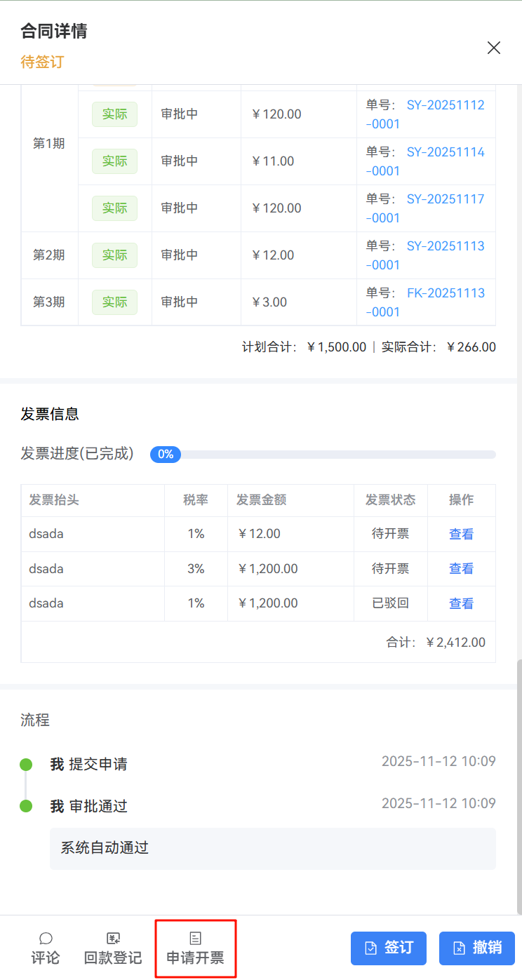Open the 评论 comment icon
Screen dimensions: 522x980
[46, 939]
